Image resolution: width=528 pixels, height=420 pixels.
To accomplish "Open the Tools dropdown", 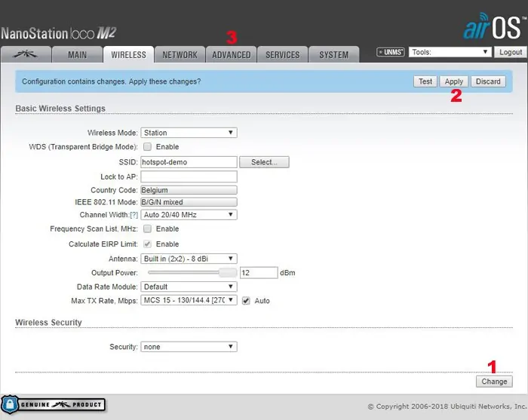I will [x=450, y=52].
